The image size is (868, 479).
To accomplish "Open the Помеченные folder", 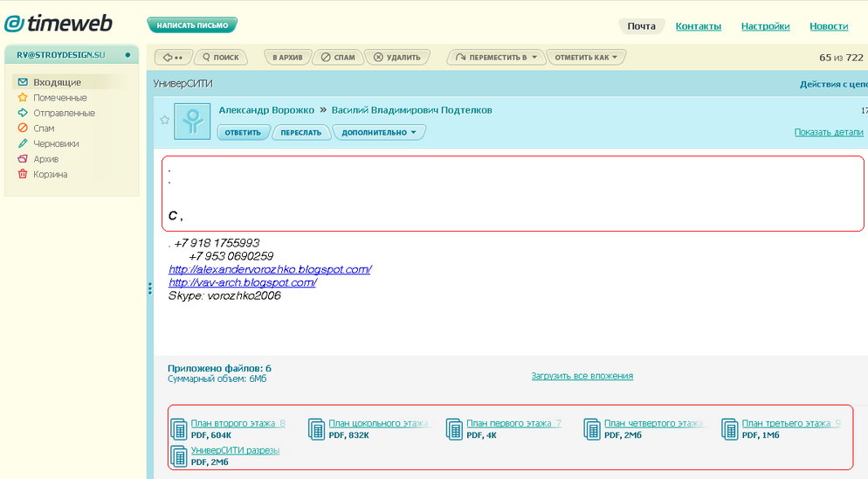I will point(59,98).
